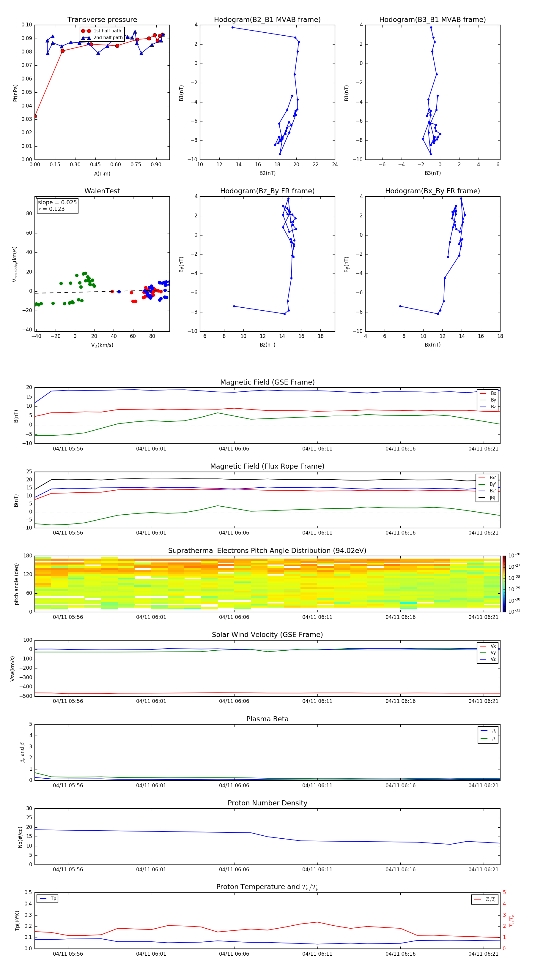535x980 pixels.
Task: Click 'Vx' in the solar wind legend
Action: (488, 646)
